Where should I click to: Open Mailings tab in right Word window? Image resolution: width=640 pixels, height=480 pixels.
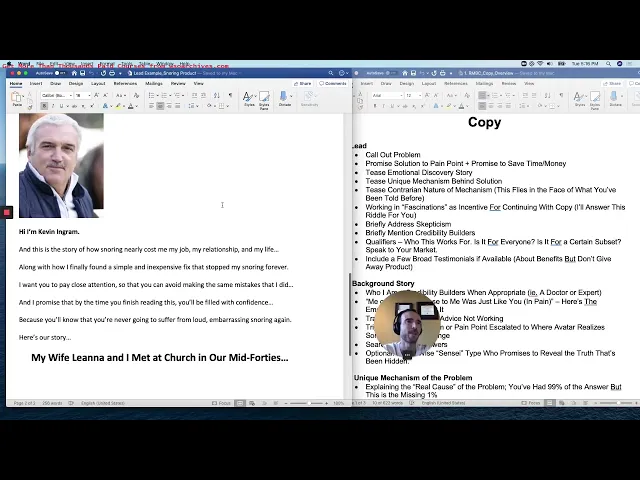point(484,83)
